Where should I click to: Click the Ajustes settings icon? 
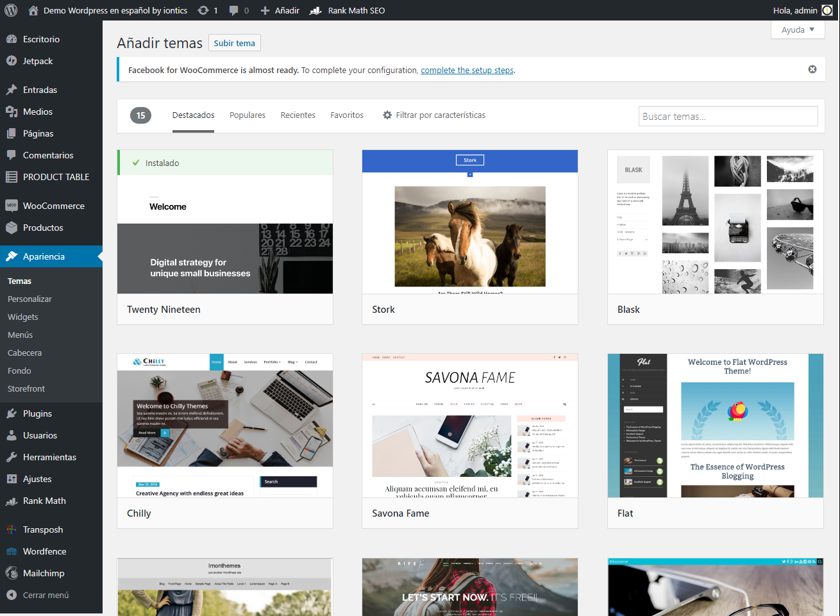[12, 479]
